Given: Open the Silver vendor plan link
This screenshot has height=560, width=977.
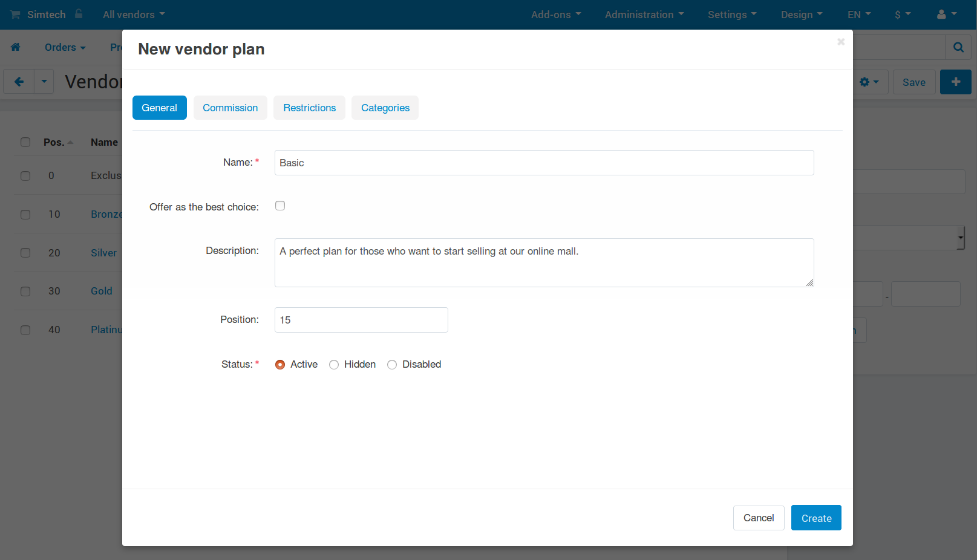Looking at the screenshot, I should pos(103,253).
